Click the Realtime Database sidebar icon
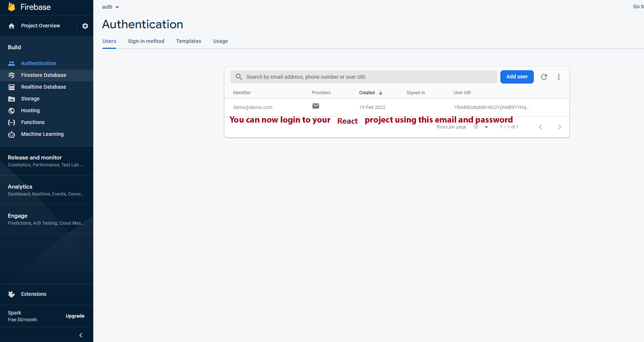Viewport: 644px width, 342px height. 12,87
